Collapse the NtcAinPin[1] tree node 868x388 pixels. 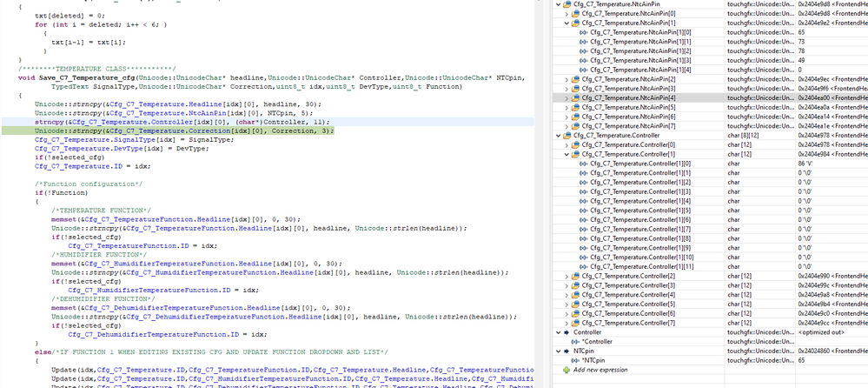(x=567, y=23)
